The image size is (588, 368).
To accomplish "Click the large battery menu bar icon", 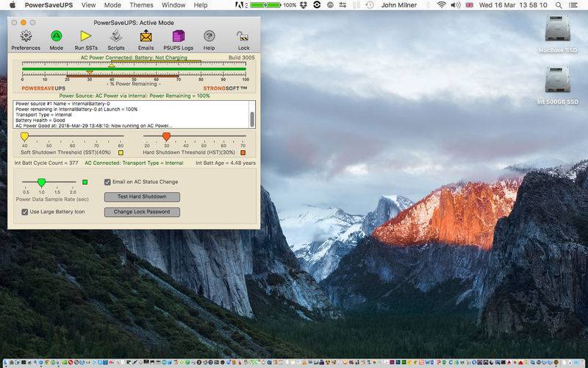I will pos(265,5).
